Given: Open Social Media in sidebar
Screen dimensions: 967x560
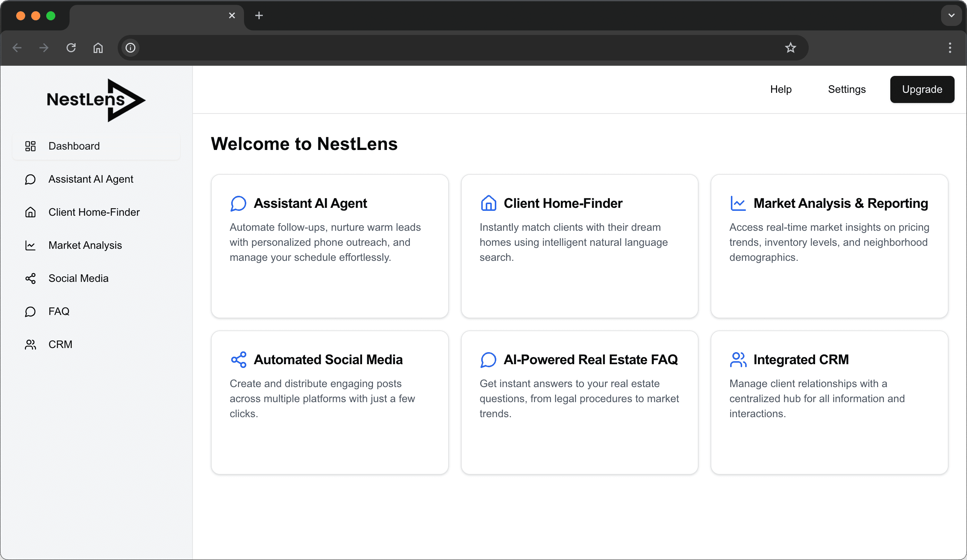Looking at the screenshot, I should coord(96,278).
